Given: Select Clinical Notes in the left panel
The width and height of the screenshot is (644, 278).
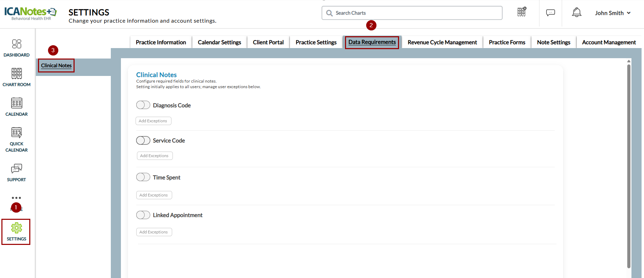Looking at the screenshot, I should 56,65.
